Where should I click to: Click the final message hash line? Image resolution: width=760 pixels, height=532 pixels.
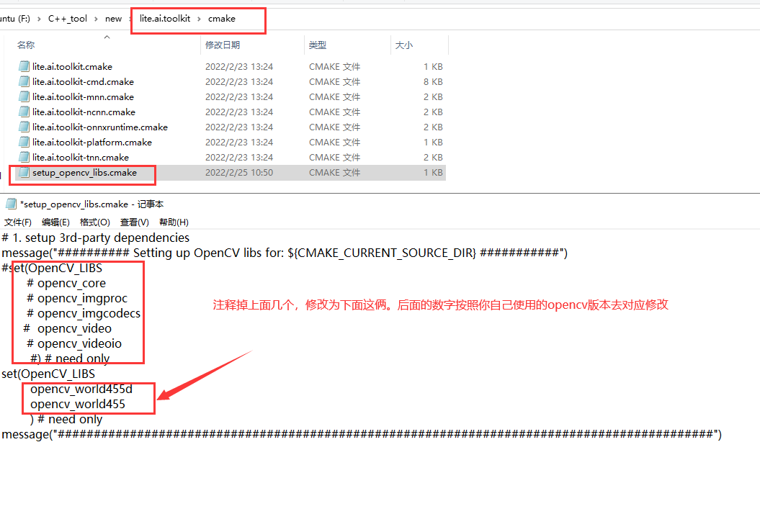(362, 433)
